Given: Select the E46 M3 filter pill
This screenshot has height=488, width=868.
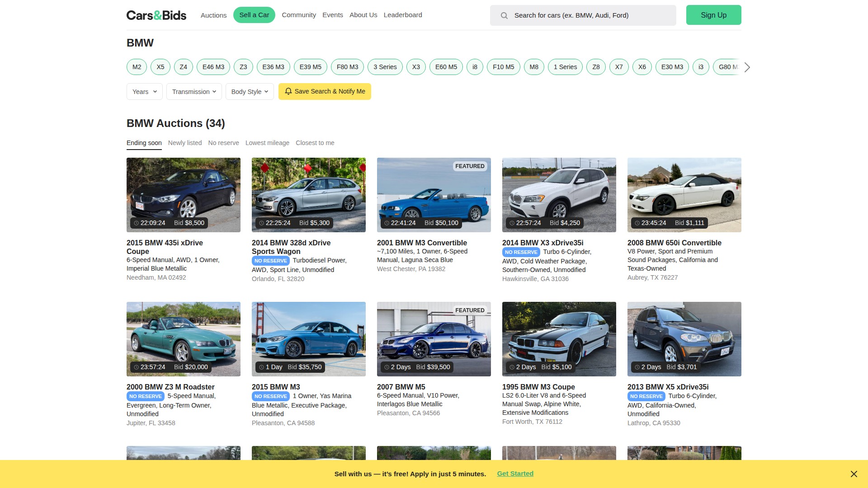Looking at the screenshot, I should (x=213, y=67).
